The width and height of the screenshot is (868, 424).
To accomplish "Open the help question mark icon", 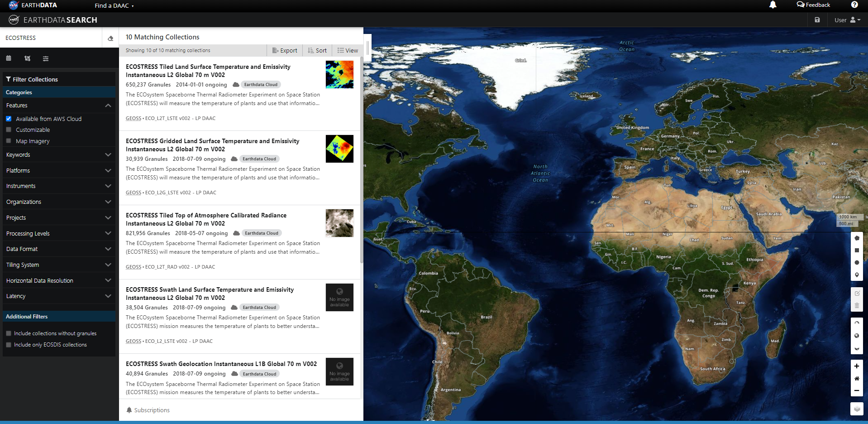I will tap(854, 5).
